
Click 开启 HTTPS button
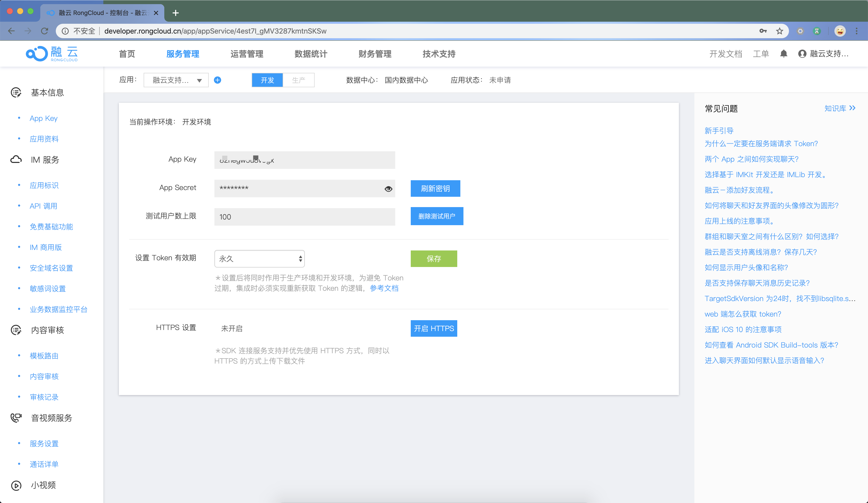[x=434, y=328]
